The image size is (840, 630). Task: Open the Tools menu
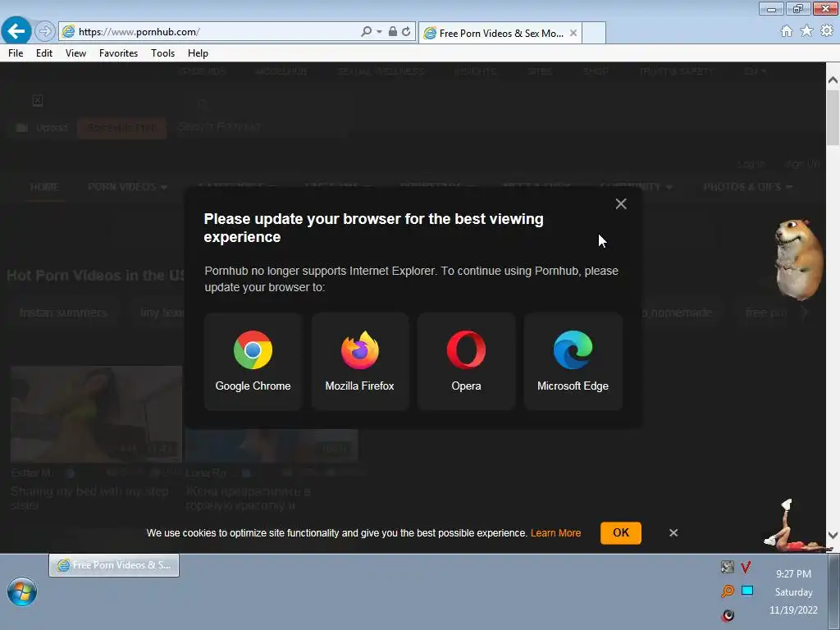click(x=163, y=53)
